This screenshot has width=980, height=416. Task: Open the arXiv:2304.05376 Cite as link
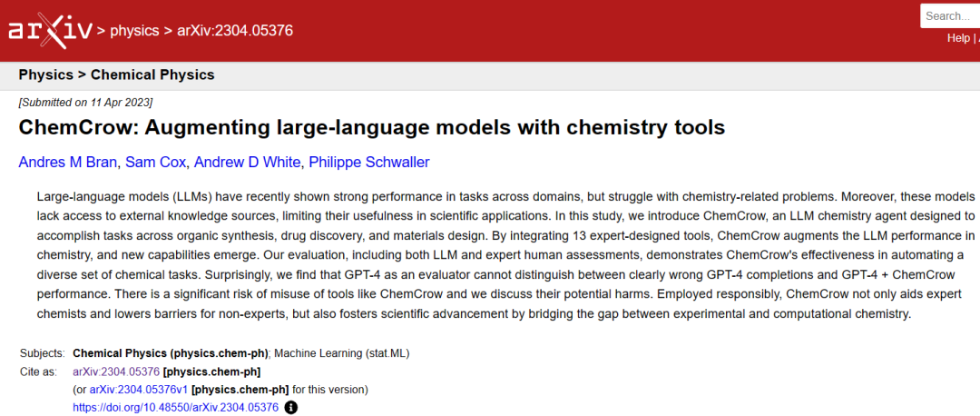[116, 371]
